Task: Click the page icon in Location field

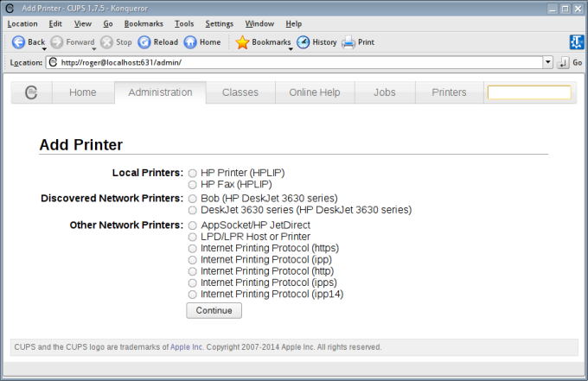Action: tap(54, 62)
